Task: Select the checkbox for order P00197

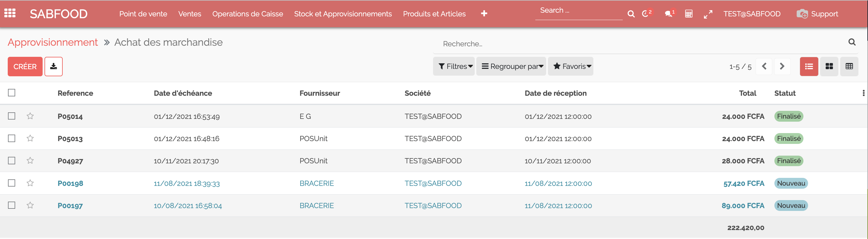Action: click(12, 205)
